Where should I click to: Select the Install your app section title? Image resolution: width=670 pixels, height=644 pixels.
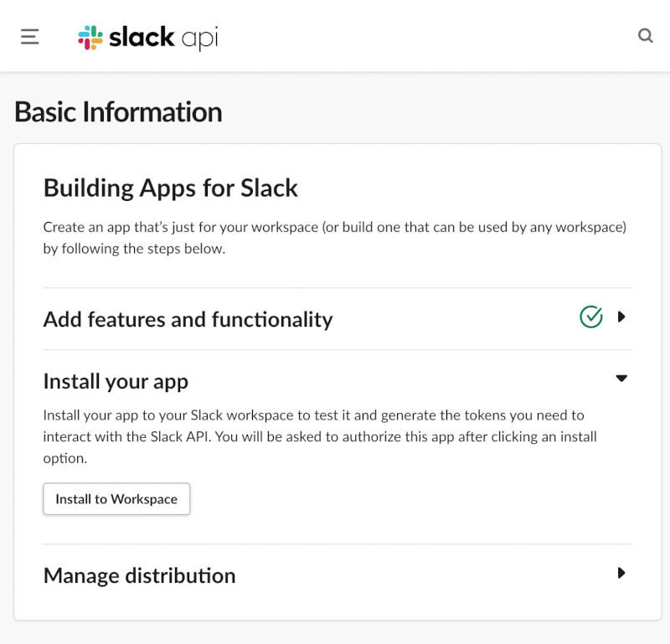(x=116, y=381)
